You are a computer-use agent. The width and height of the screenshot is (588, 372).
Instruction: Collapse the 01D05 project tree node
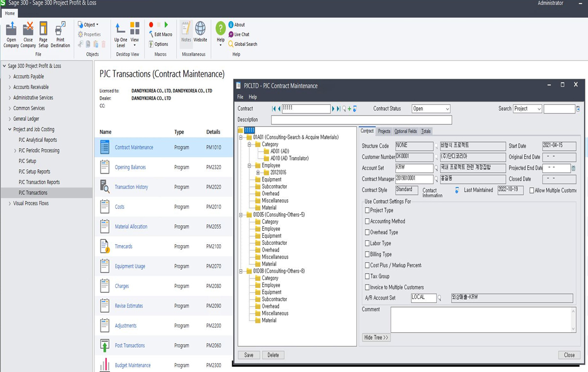241,214
